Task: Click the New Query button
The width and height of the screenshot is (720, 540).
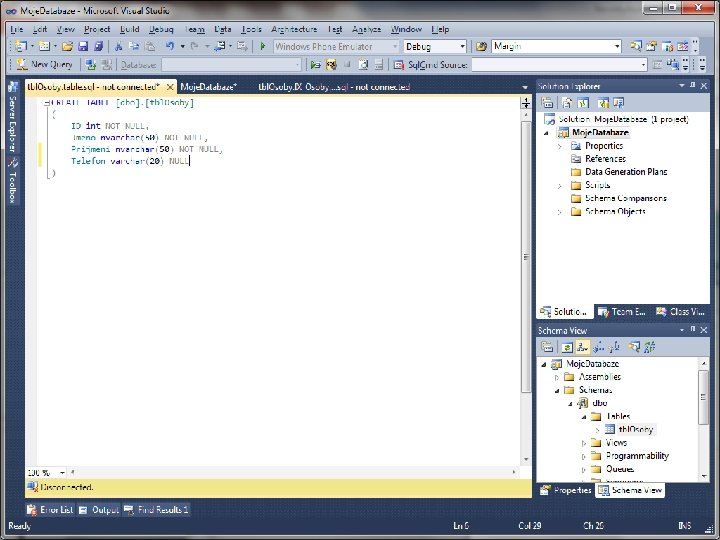Action: point(44,65)
